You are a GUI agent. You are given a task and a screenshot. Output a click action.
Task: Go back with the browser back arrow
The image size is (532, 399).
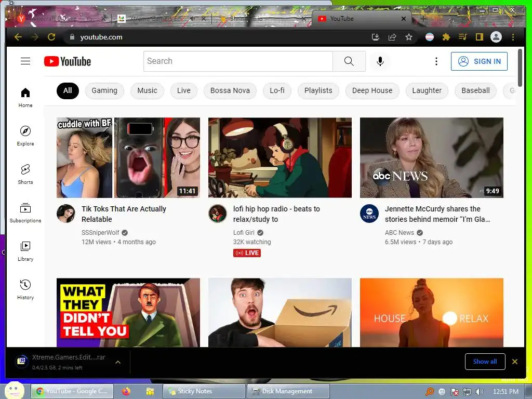coord(18,37)
